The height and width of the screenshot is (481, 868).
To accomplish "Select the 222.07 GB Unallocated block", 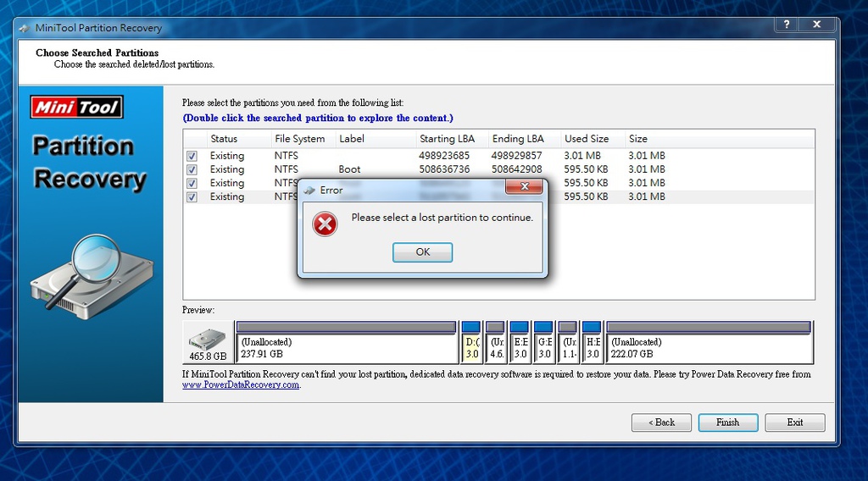I will (709, 342).
